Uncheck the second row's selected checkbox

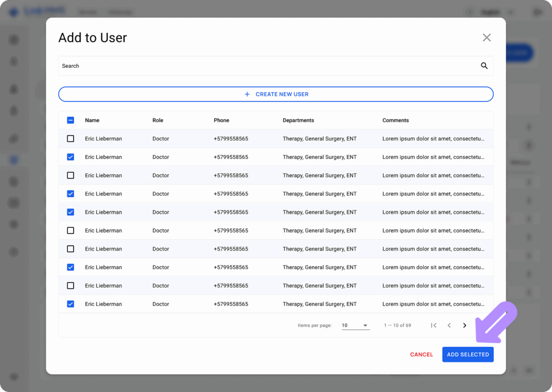[x=70, y=157]
